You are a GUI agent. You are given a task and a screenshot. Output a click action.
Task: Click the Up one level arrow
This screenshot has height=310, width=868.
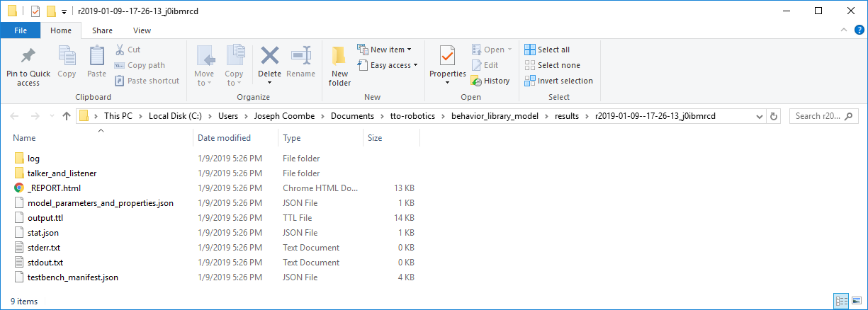[67, 116]
